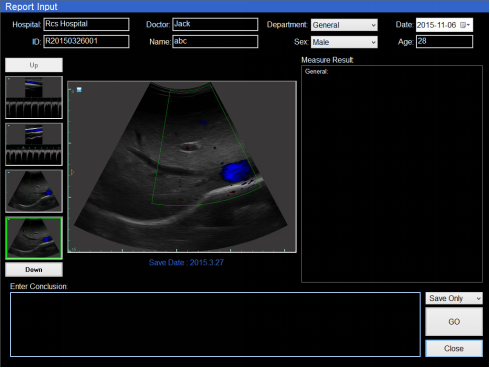Open the Save Only dropdown

454,298
